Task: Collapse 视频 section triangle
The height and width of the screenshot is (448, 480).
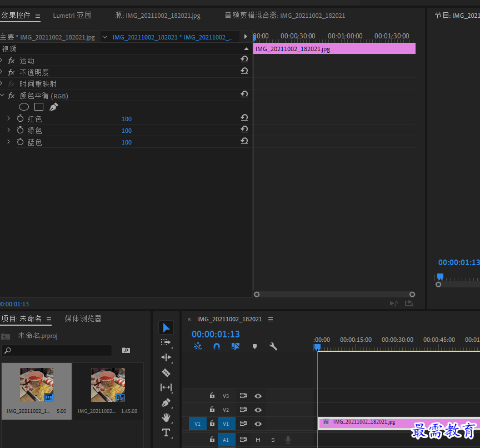Action: click(x=246, y=49)
